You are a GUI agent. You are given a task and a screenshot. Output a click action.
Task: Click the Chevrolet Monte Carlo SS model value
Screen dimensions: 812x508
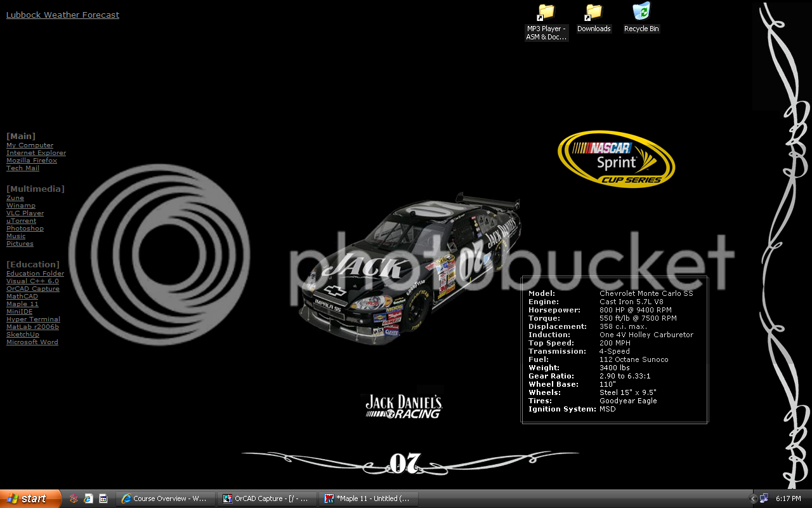[646, 293]
